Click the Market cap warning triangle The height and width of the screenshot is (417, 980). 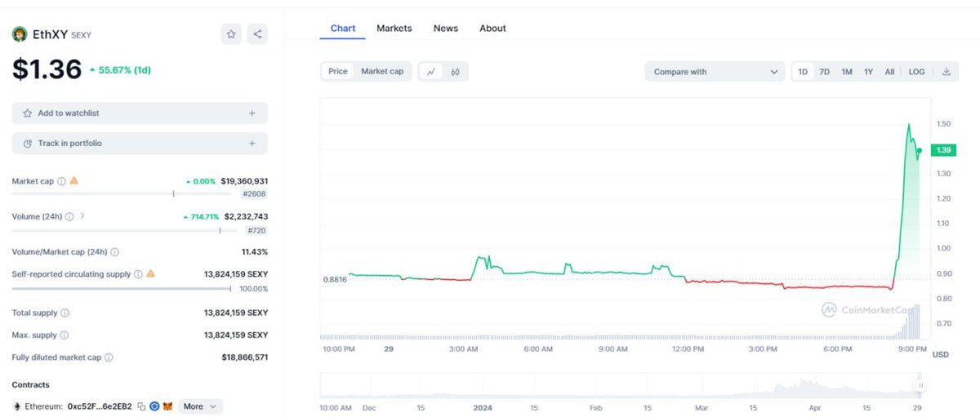tap(73, 180)
